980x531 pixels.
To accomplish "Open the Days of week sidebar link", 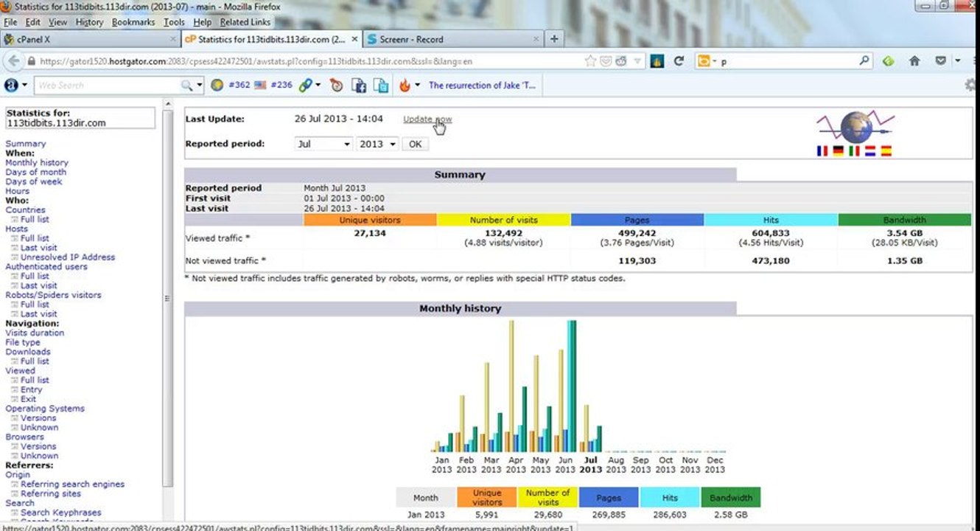I will pos(34,181).
